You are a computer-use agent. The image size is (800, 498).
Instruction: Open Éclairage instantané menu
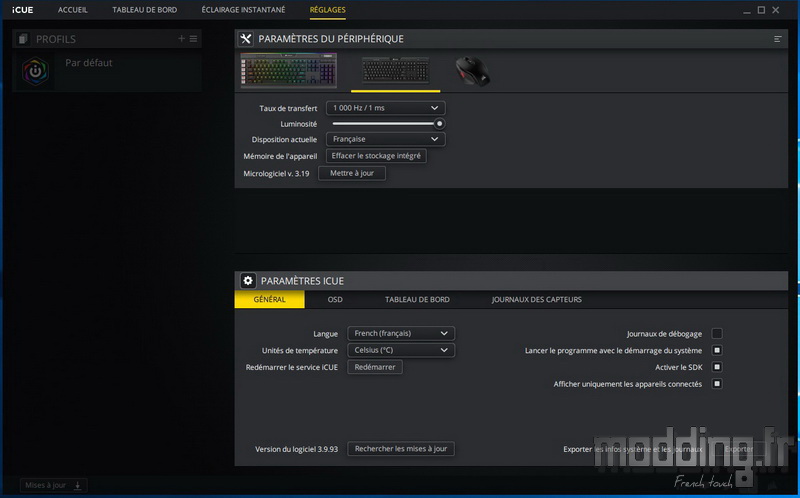243,10
